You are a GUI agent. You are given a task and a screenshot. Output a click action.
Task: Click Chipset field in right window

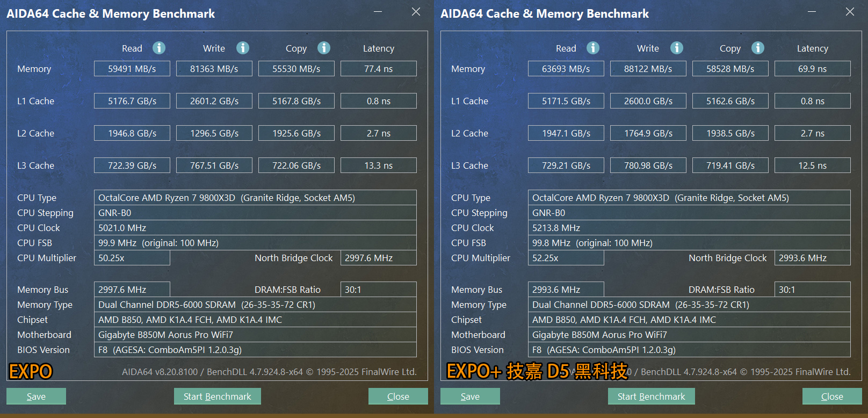[x=689, y=320]
